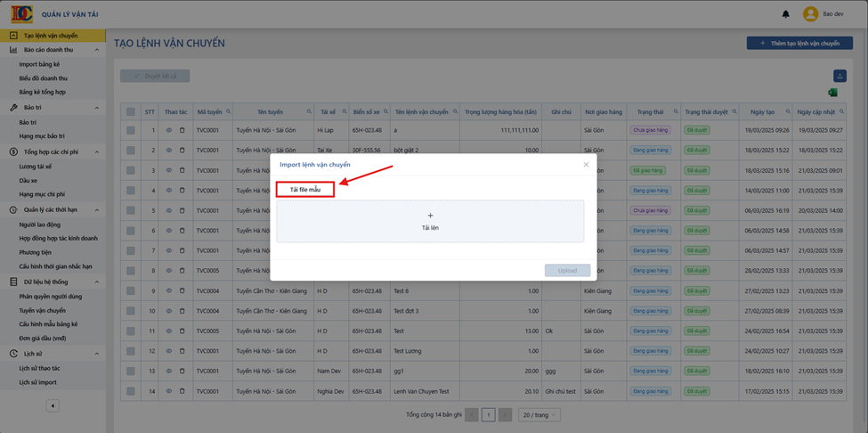Collapse Tổng hợp các chi phí group
The width and height of the screenshot is (868, 433).
pyautogui.click(x=97, y=151)
